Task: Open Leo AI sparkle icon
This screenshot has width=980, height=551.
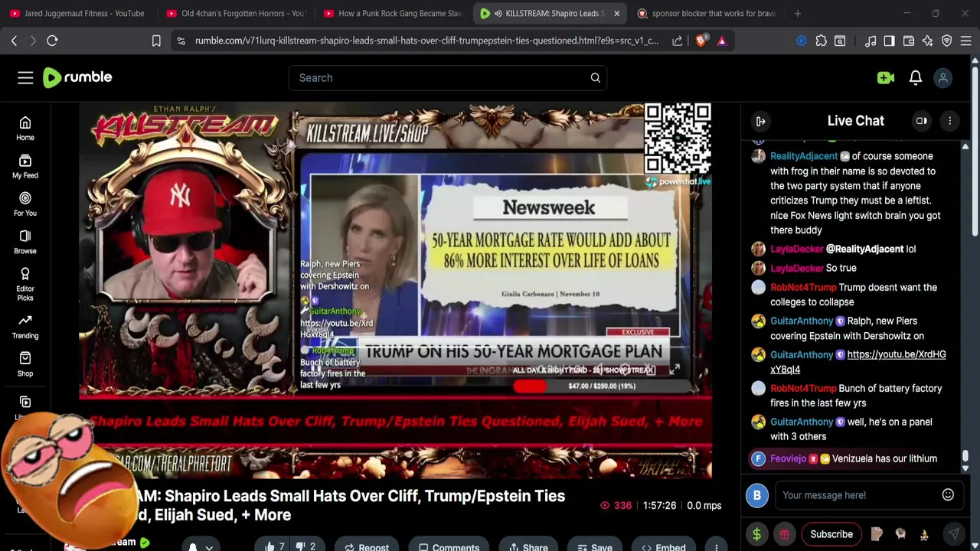Action: (927, 41)
